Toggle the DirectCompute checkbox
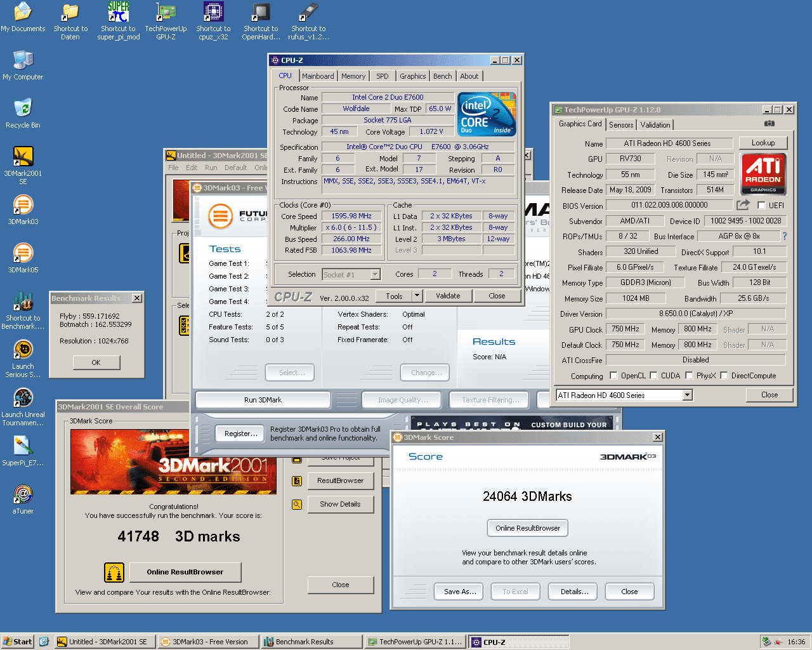The image size is (812, 650). (x=724, y=376)
